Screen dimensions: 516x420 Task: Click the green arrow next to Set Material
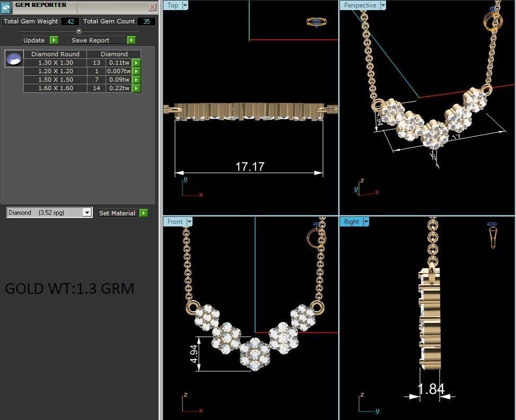(x=144, y=213)
